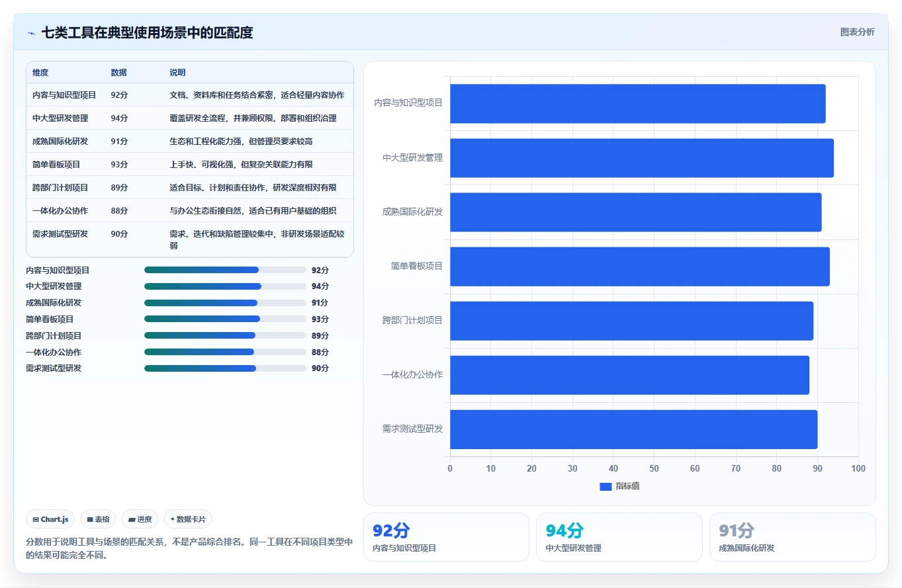The image size is (902, 588).
Task: Click the 100 tick on the x-axis
Action: point(858,468)
